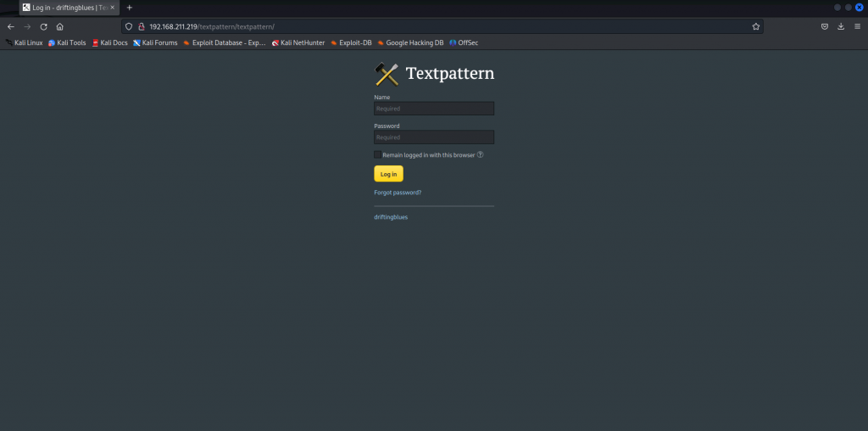Click the yellow Log in button
The width and height of the screenshot is (868, 431).
388,174
